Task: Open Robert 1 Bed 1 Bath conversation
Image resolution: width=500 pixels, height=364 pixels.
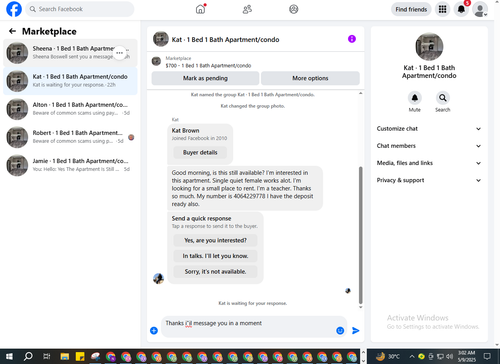Action: point(70,137)
